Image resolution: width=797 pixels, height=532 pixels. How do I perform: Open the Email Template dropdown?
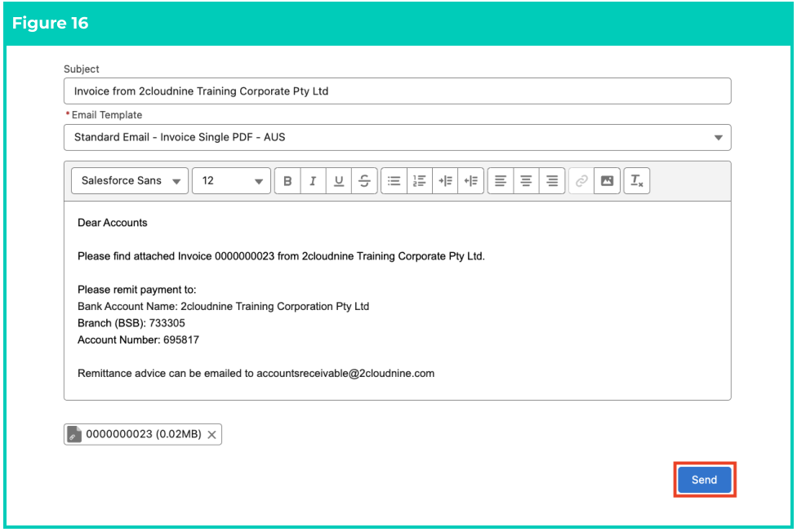[x=398, y=138]
